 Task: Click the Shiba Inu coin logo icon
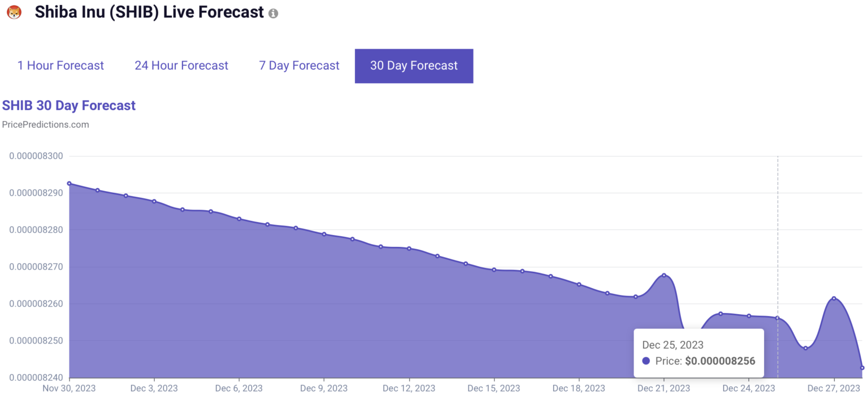click(x=14, y=11)
